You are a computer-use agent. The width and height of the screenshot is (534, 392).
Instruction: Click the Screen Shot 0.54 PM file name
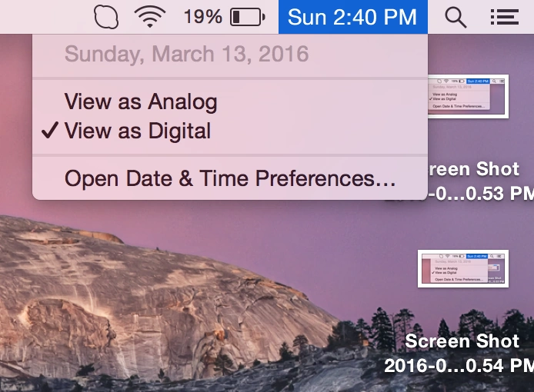(460, 353)
